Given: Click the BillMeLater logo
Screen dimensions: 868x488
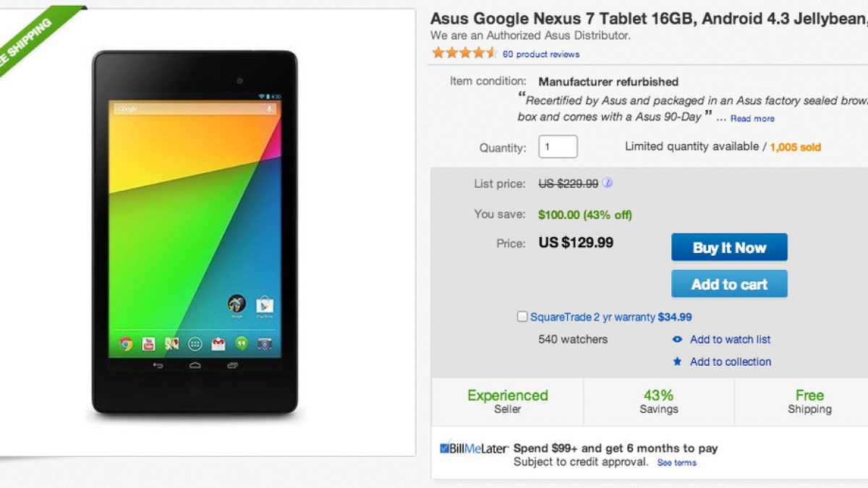Looking at the screenshot, I should (475, 448).
